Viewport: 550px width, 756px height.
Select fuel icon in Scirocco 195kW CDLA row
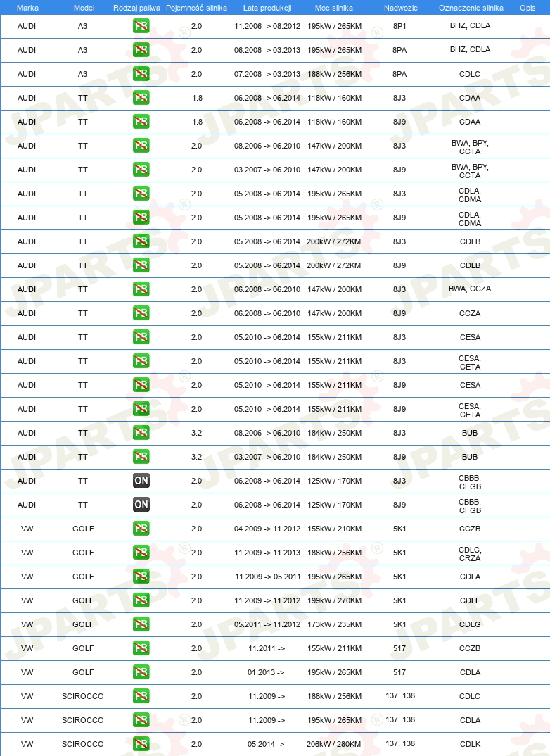(141, 720)
